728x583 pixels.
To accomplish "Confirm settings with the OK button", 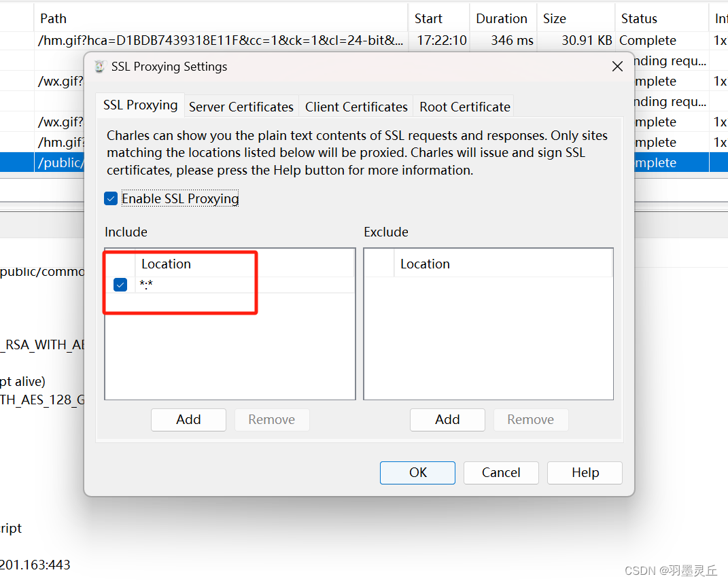I will click(417, 472).
